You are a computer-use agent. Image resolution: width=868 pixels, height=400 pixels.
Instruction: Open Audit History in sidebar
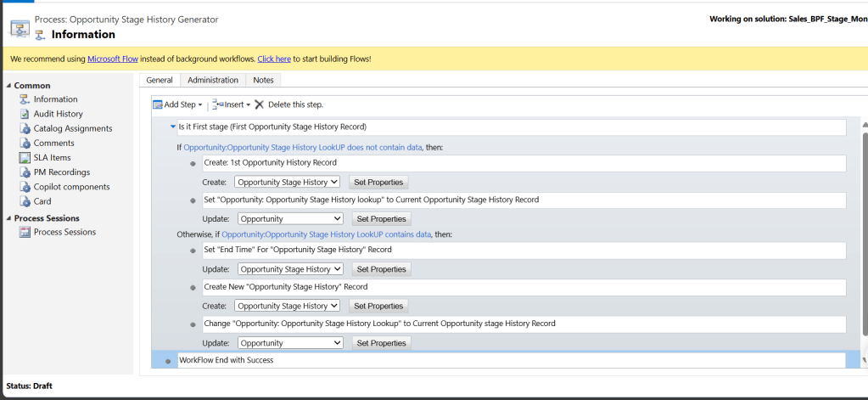point(59,114)
